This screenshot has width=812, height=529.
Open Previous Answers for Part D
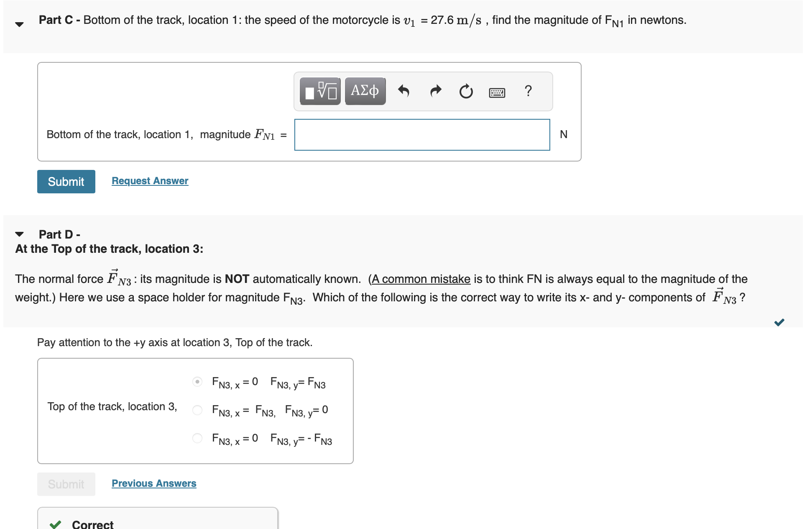[153, 483]
